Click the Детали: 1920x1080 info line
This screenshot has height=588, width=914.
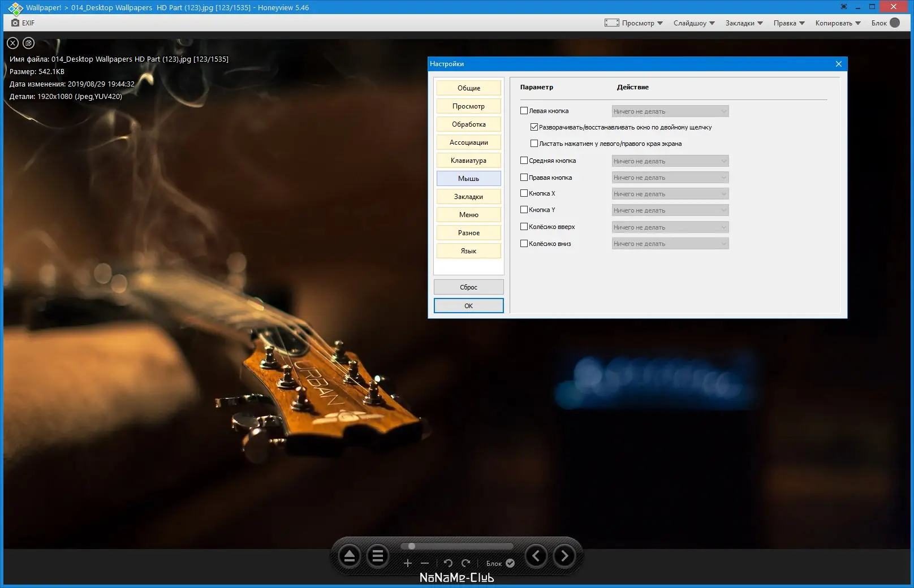pyautogui.click(x=66, y=97)
